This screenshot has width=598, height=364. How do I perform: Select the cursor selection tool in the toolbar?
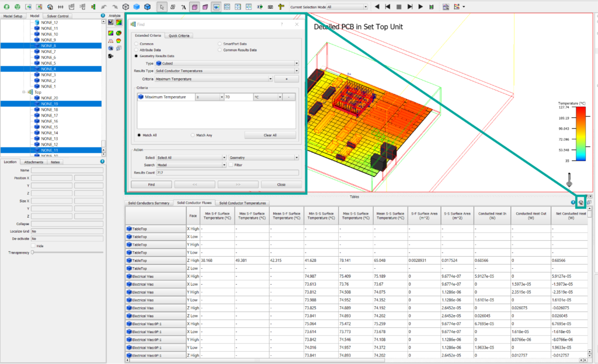[162, 7]
